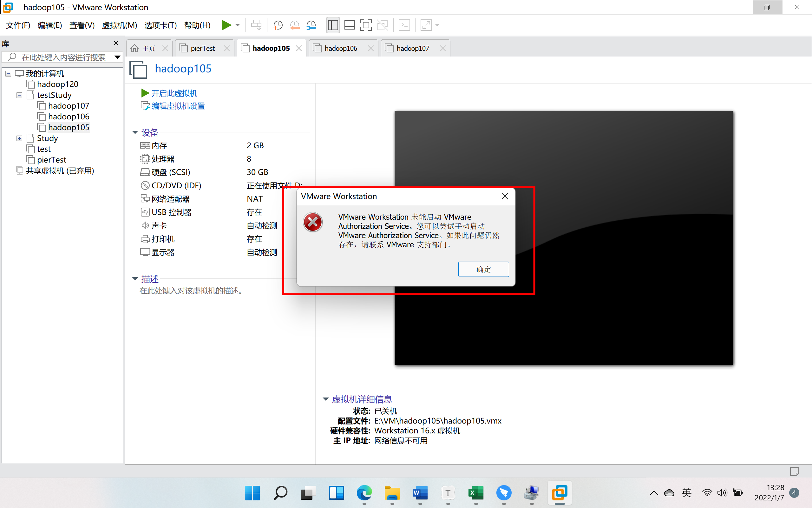Viewport: 812px width, 508px height.
Task: Open the power options dropdown arrow
Action: coord(238,25)
